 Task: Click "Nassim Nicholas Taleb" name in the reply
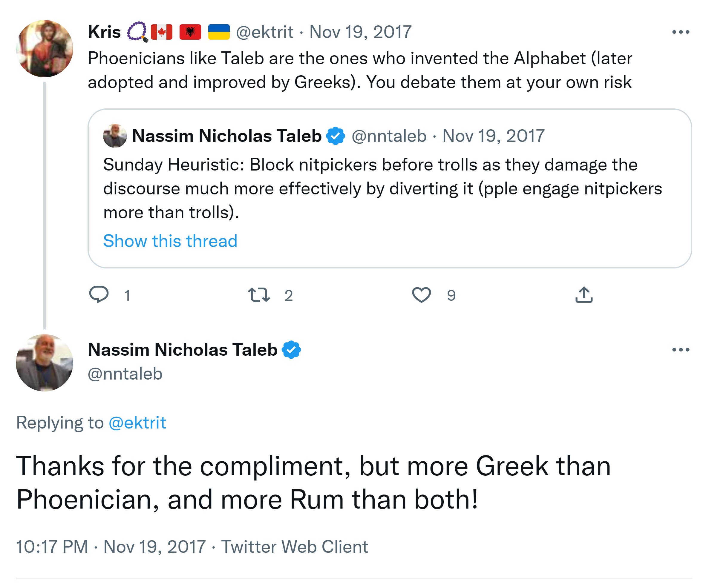(183, 350)
